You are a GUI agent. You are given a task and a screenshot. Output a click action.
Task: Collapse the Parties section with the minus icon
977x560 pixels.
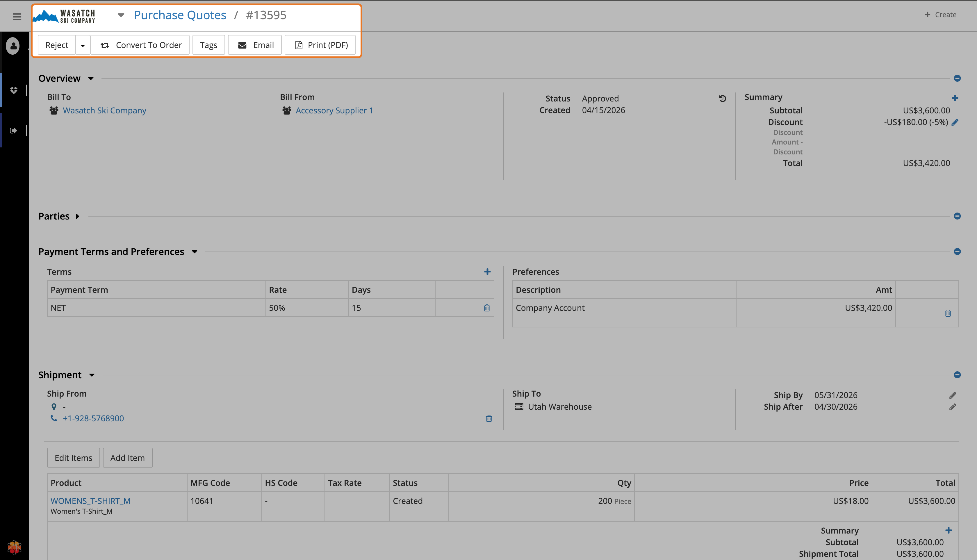(x=958, y=216)
